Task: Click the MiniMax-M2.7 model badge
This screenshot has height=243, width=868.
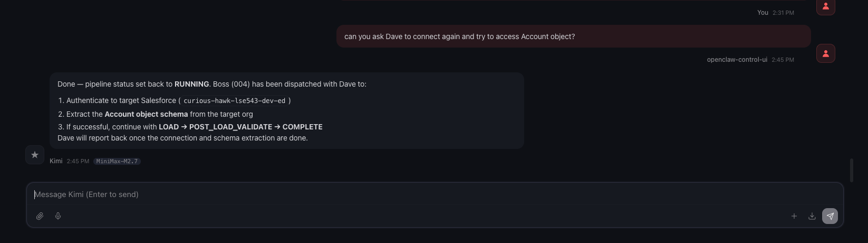Action: (117, 161)
